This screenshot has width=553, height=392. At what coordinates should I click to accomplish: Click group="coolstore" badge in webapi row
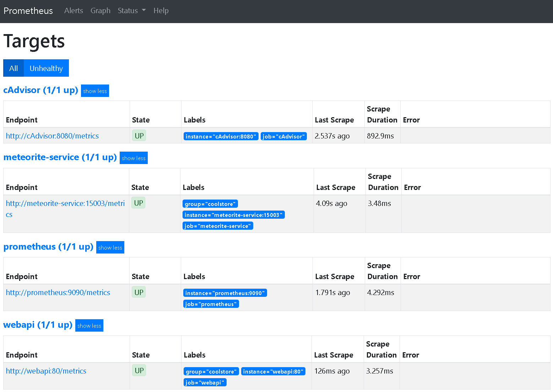click(x=211, y=371)
